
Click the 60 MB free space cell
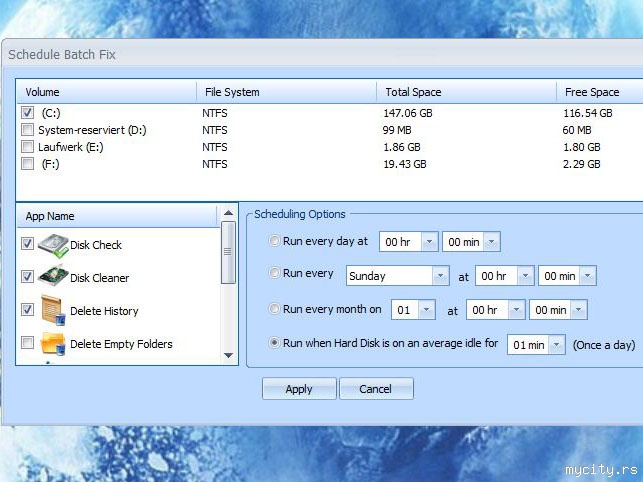[x=577, y=130]
